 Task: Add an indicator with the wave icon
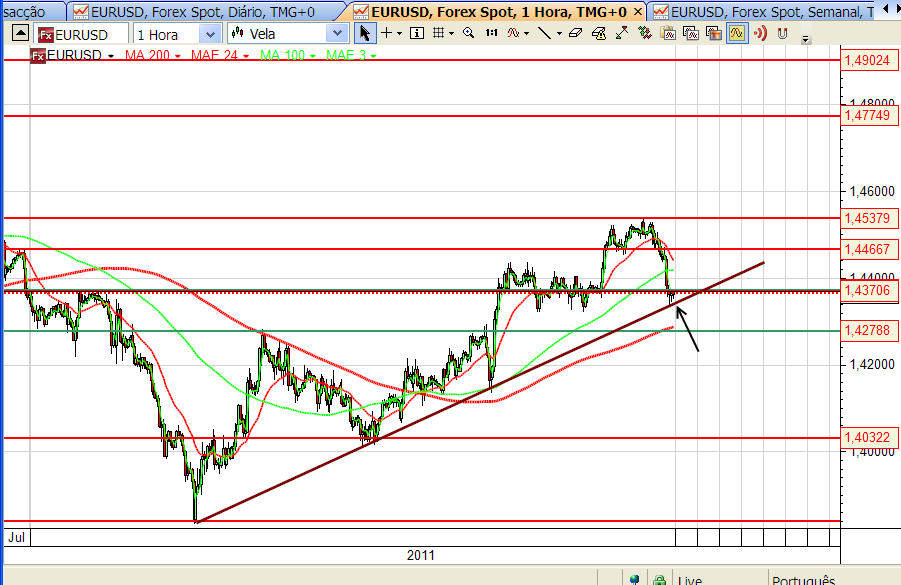[x=513, y=33]
